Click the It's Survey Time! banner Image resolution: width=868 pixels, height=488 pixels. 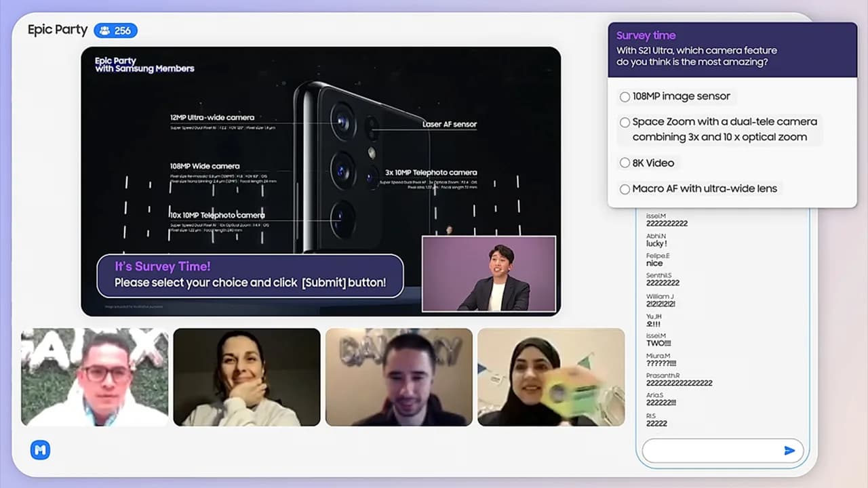250,276
